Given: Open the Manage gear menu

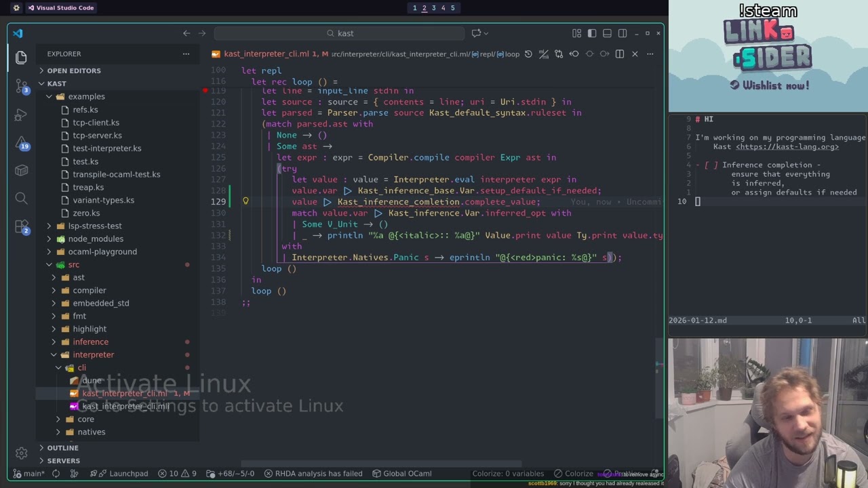Looking at the screenshot, I should coord(21,453).
